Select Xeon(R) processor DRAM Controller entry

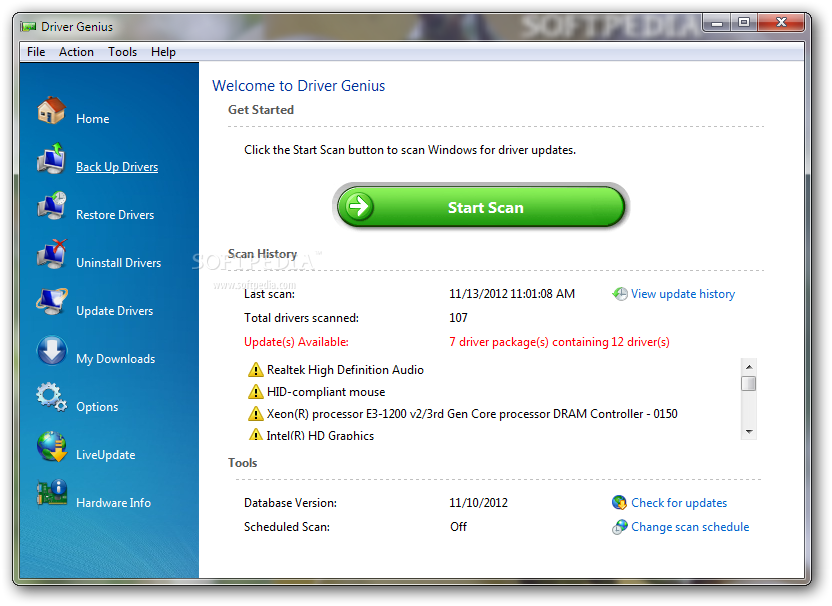pos(472,414)
